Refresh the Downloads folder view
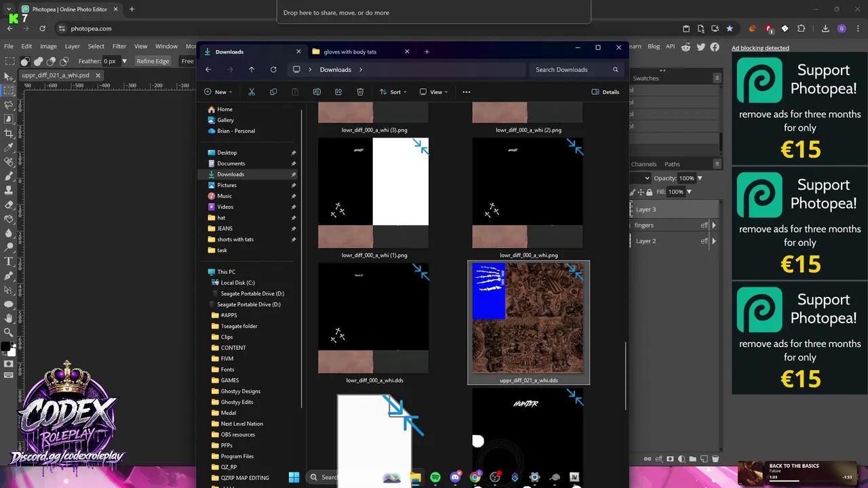Image resolution: width=868 pixels, height=488 pixels. 273,70
